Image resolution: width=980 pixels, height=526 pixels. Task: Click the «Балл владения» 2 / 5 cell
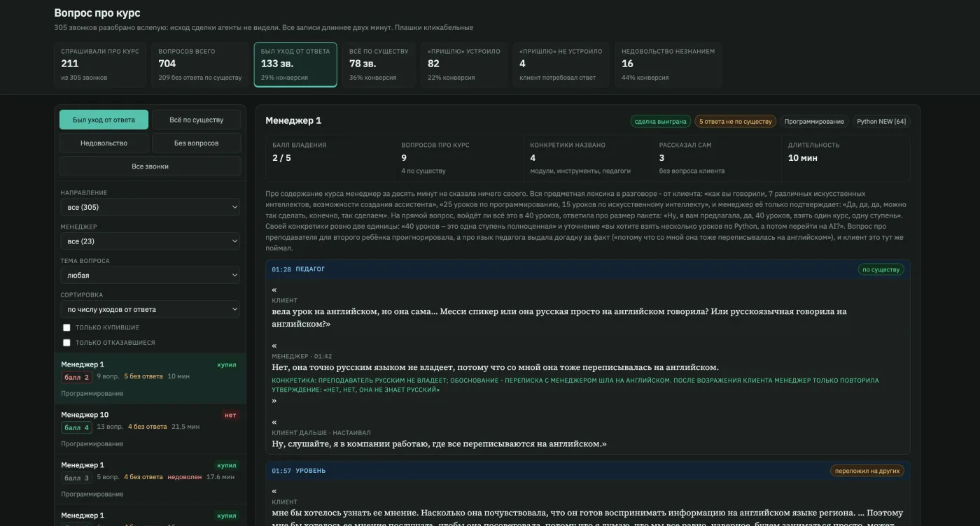click(x=330, y=158)
